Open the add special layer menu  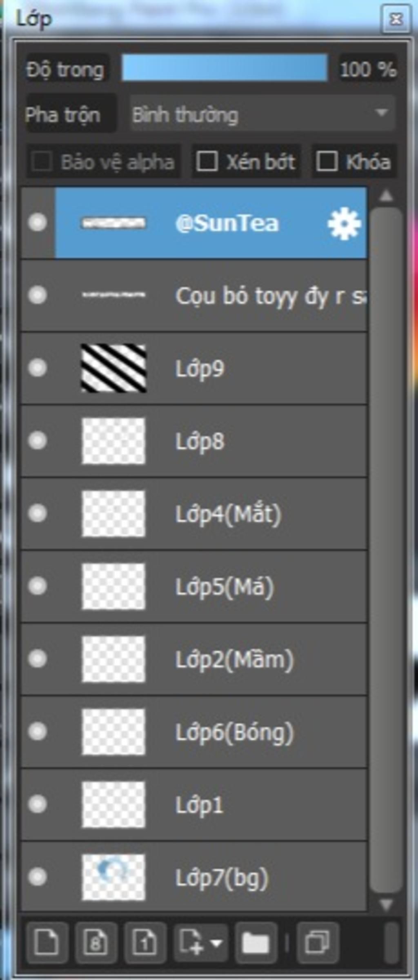click(200, 942)
